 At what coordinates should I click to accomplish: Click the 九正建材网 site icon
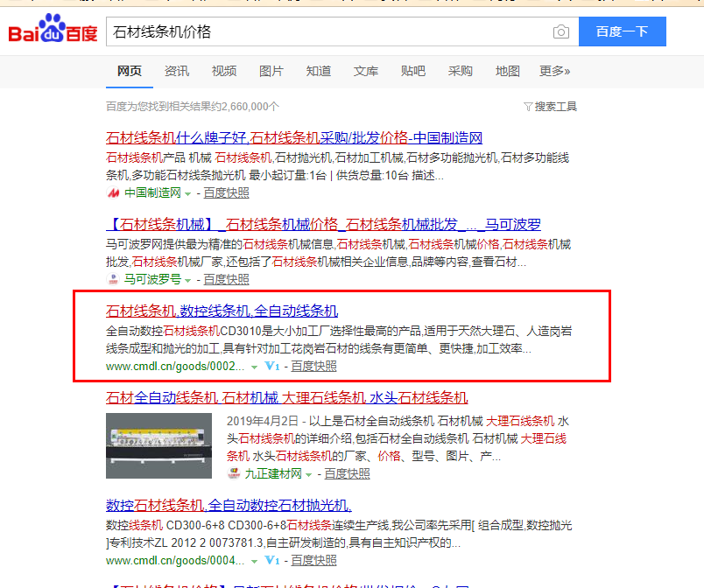(234, 473)
